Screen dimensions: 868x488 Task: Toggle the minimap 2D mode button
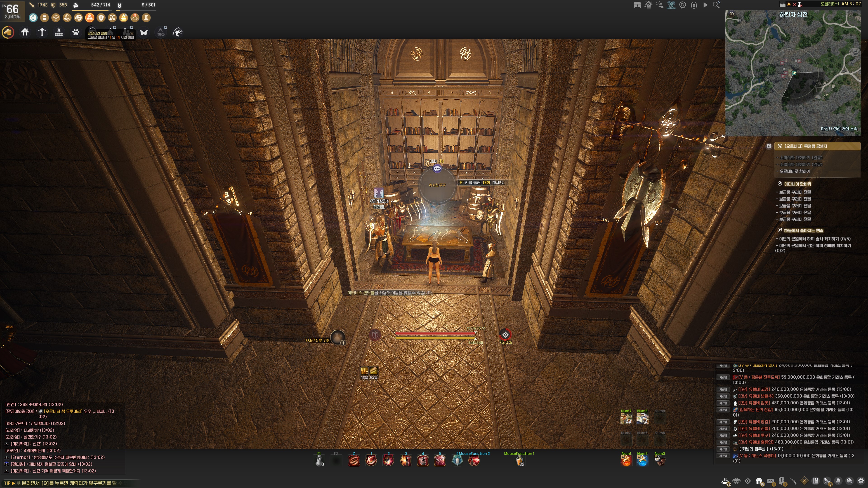731,14
